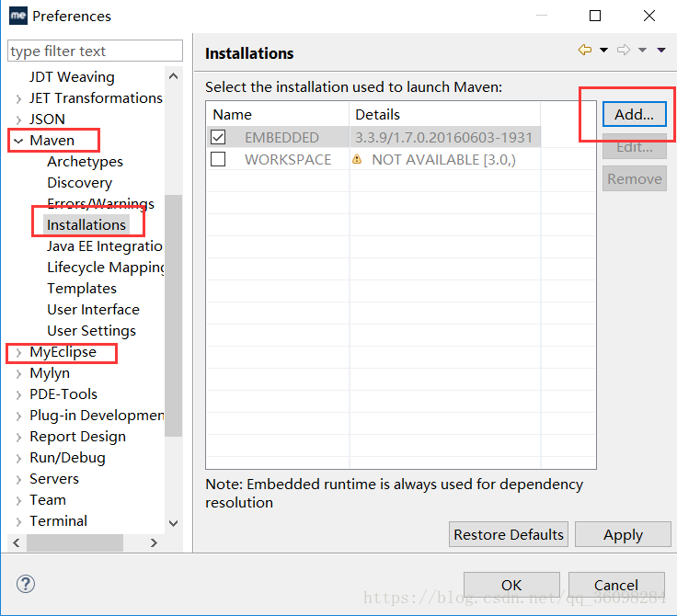Select the Mylyn tree label

pos(50,373)
